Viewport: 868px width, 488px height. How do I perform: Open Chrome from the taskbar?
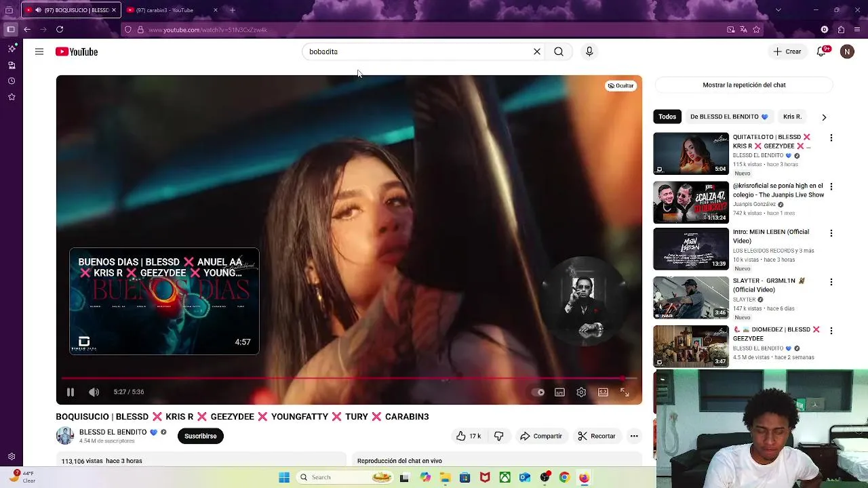coord(564,477)
